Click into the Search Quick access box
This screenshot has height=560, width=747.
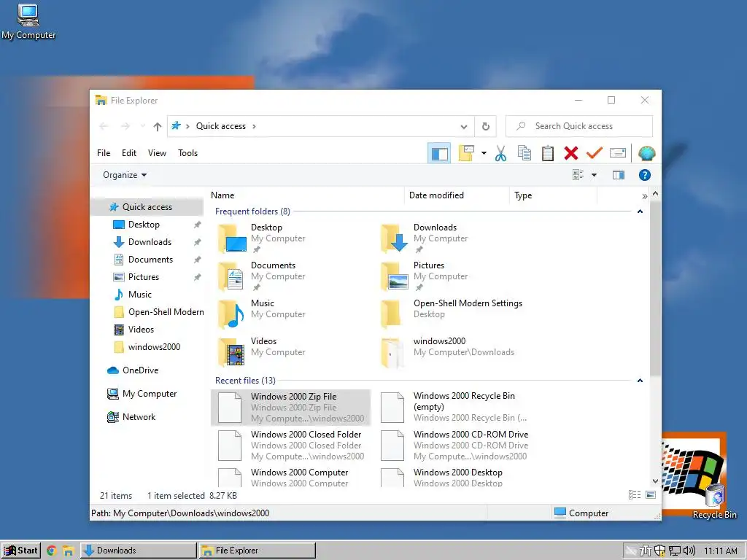578,126
